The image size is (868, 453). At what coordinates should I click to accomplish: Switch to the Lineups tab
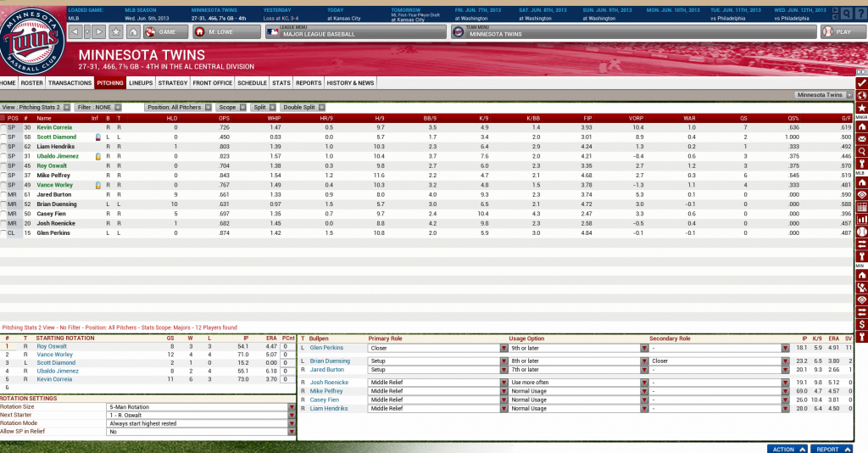click(x=141, y=83)
